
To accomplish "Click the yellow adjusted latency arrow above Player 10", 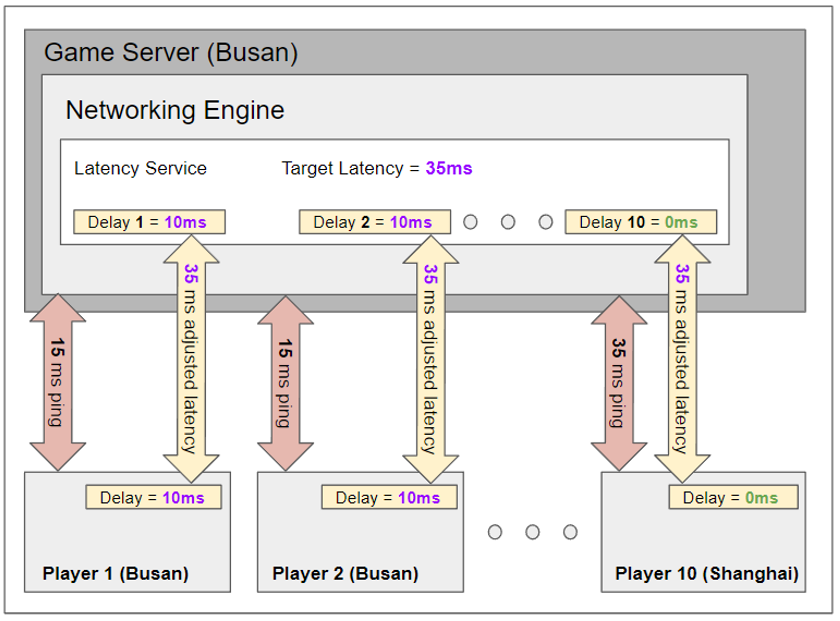I will (682, 359).
